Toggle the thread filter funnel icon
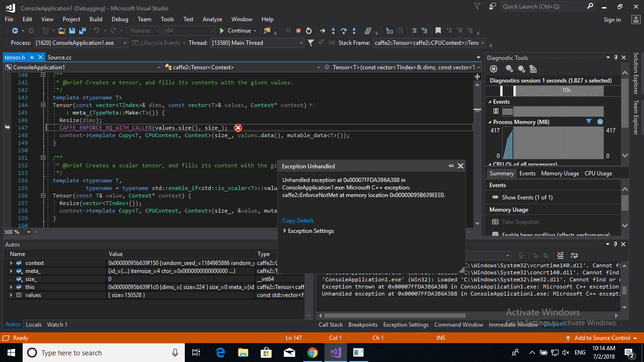The height and width of the screenshot is (362, 644). [x=310, y=42]
